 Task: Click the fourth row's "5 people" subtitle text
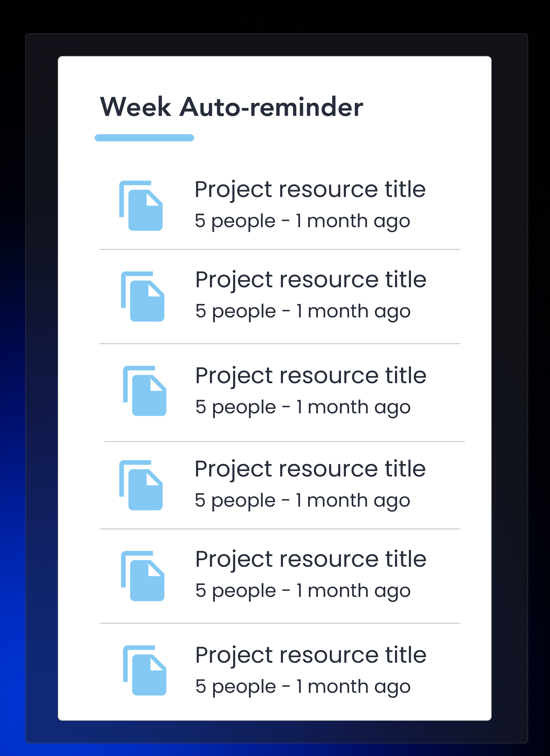[235, 501]
